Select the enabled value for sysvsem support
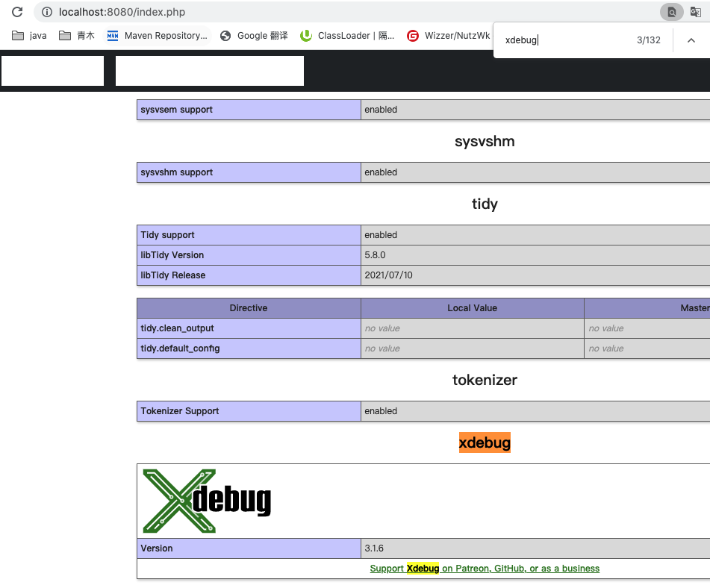Screen dimensions: 710x588 [x=381, y=110]
